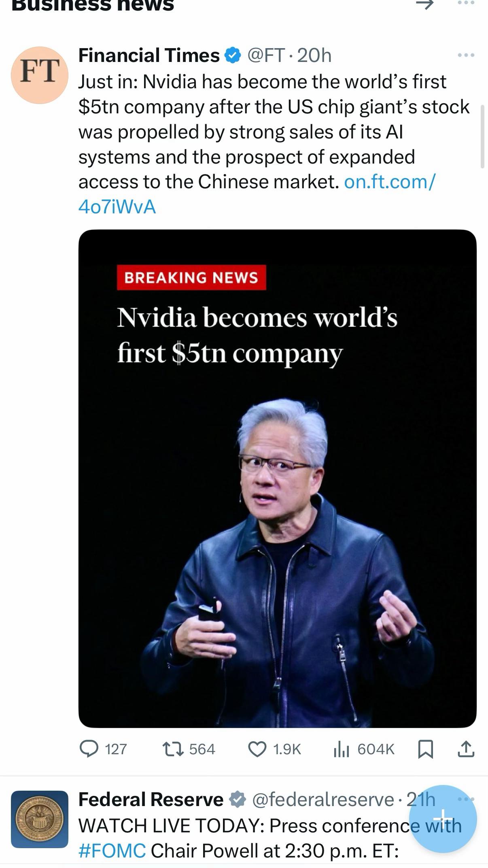Open the #FOMC hashtag
The height and width of the screenshot is (868, 488).
[112, 851]
